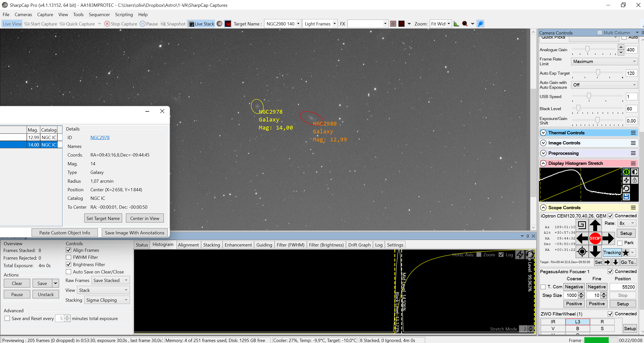The image size is (644, 343).
Task: Open the histogram icon in the toolbar
Action: (x=456, y=24)
